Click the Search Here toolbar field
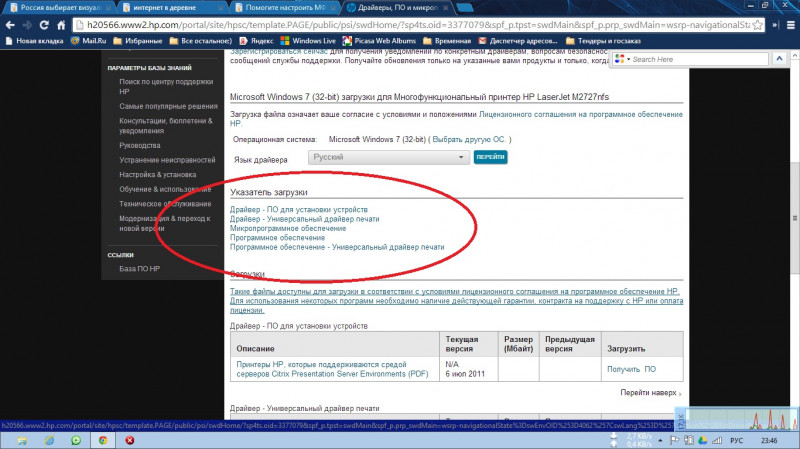Image resolution: width=800 pixels, height=449 pixels. pos(699,59)
